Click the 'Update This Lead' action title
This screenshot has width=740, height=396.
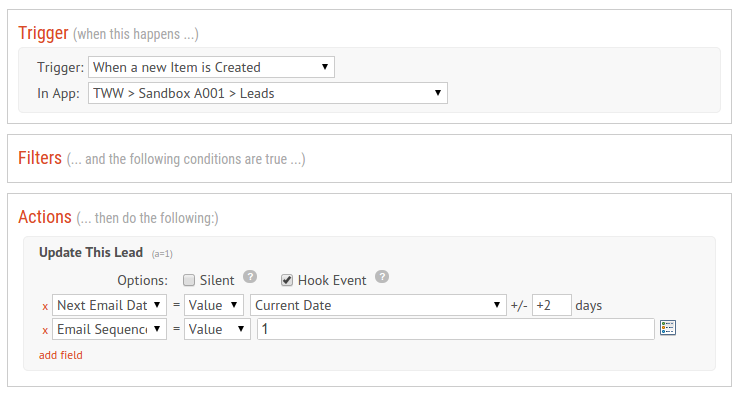click(91, 253)
